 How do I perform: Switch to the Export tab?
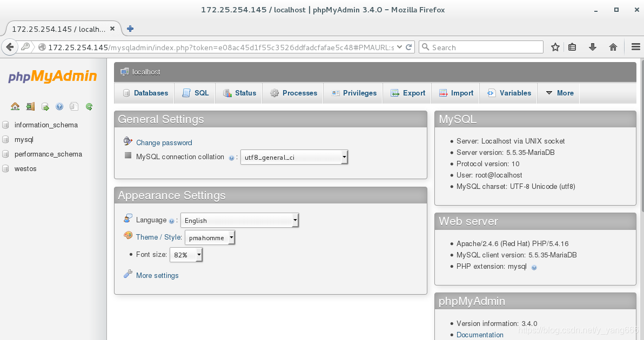(408, 93)
